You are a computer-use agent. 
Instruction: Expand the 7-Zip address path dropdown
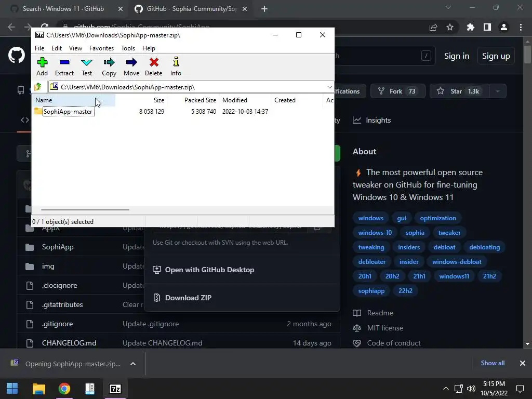329,87
